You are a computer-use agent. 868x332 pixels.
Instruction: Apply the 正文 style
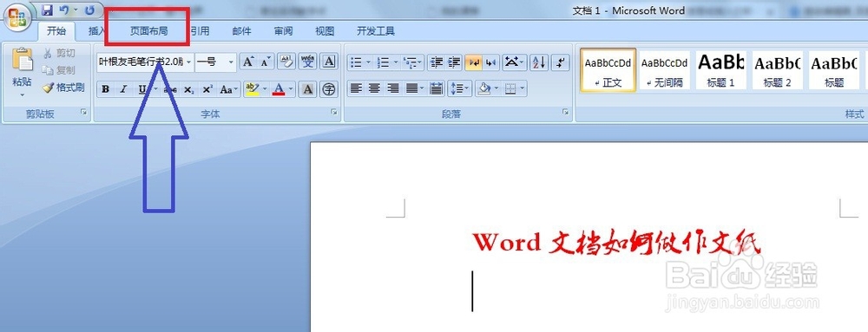[608, 70]
